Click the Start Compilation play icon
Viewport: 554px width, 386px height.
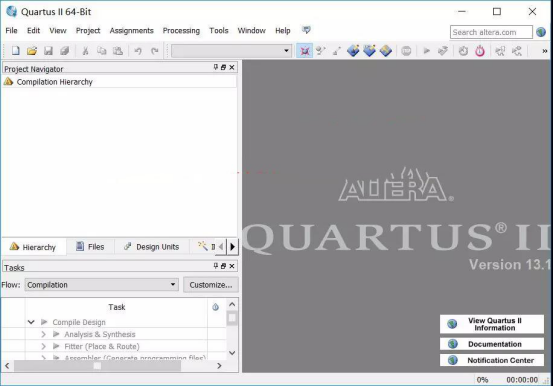point(426,51)
